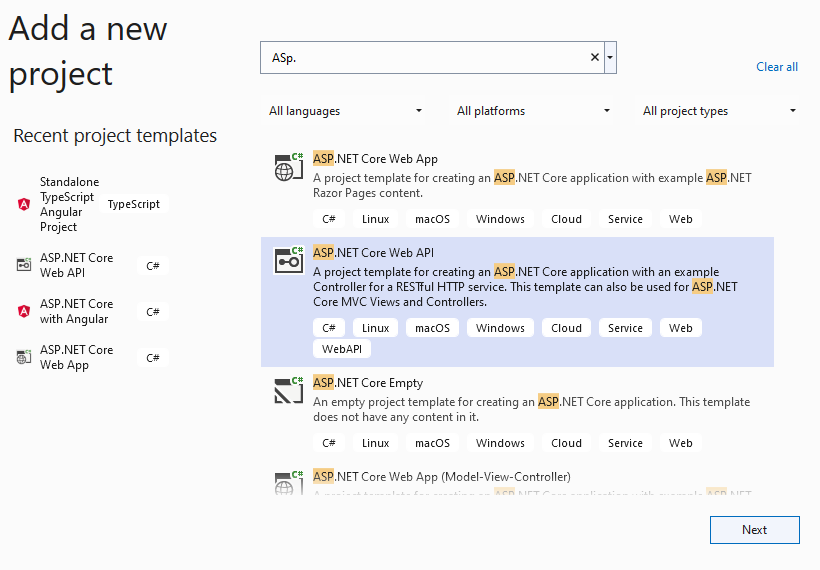Open the search history dropdown arrow
820x570 pixels.
[610, 58]
